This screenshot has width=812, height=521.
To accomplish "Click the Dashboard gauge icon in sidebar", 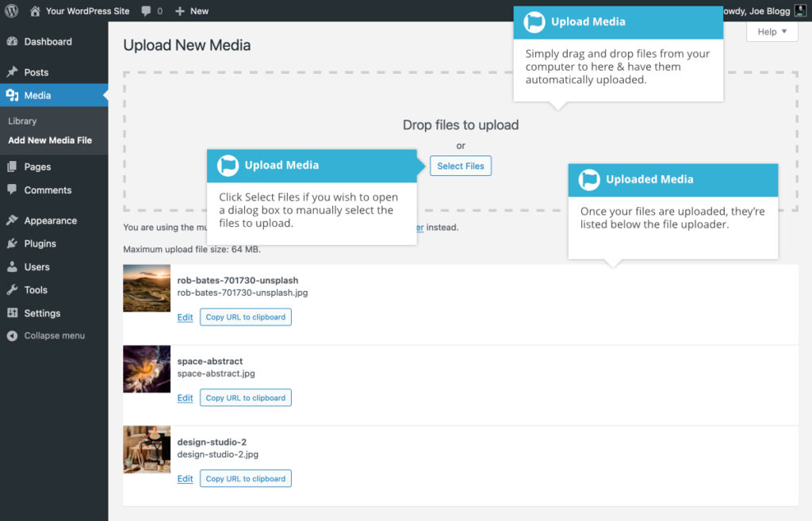I will (12, 41).
